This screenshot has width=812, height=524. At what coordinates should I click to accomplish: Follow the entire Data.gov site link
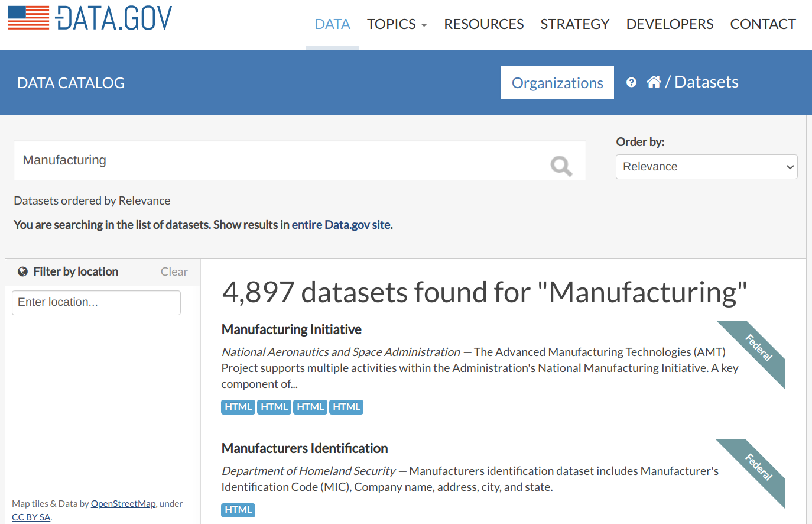coord(341,225)
